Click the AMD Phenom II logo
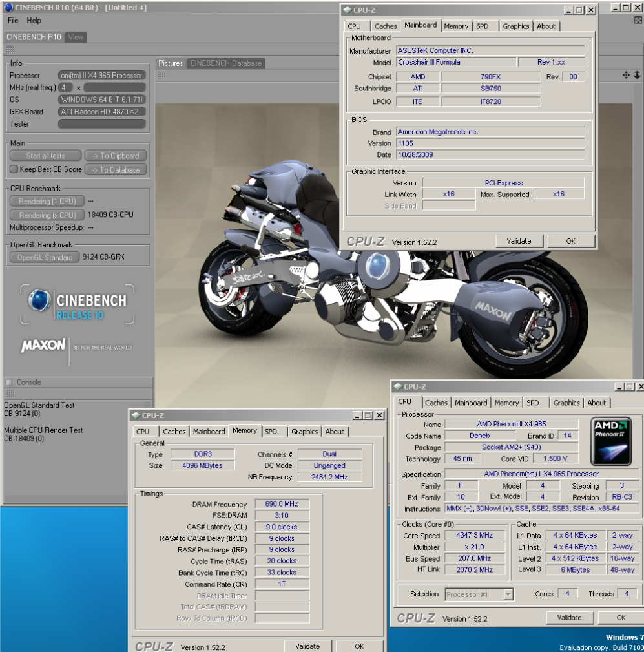Viewport: 644px width, 652px height. pos(611,441)
